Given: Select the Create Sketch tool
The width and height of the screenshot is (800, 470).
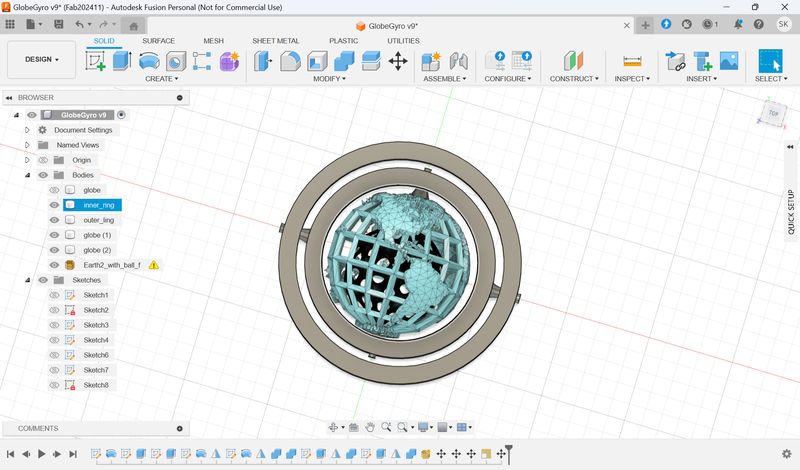Looking at the screenshot, I should click(x=95, y=61).
